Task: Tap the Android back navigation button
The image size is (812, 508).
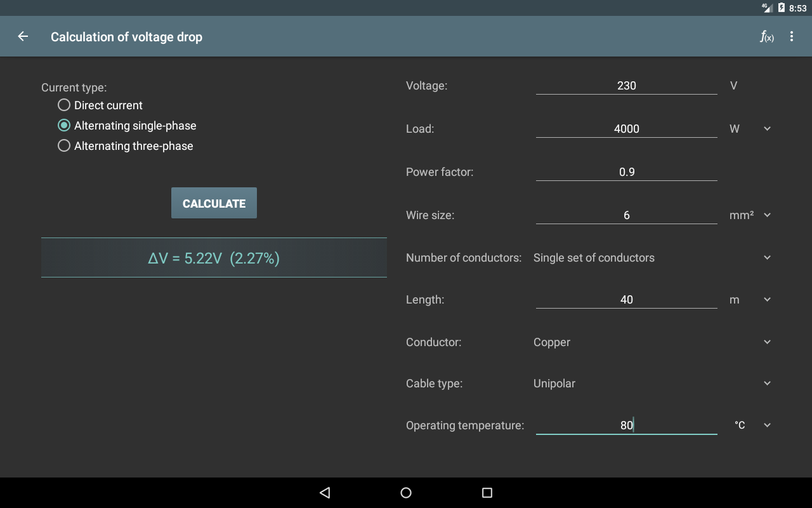Action: pos(325,493)
